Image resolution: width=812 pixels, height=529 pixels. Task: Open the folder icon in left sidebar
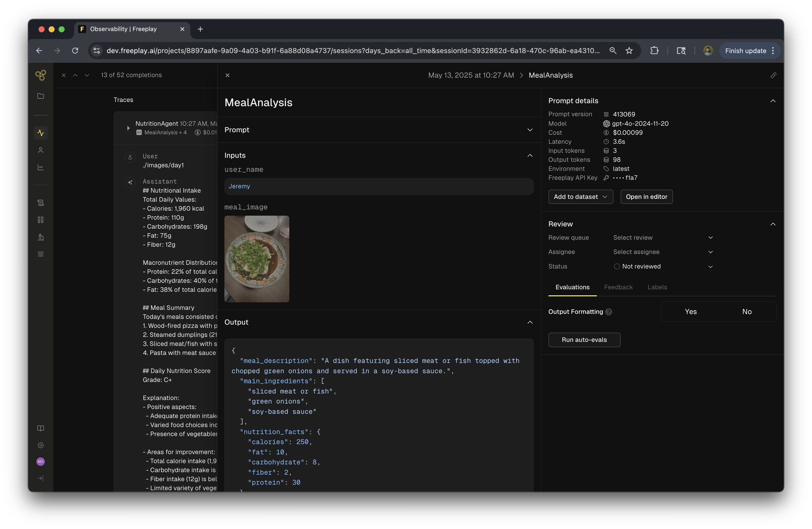pyautogui.click(x=41, y=96)
